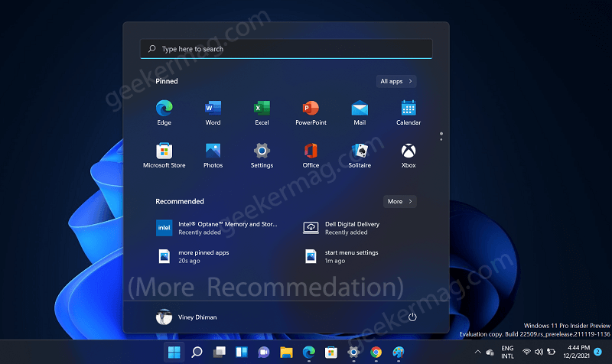Expand More recommended items
Viewport: 612px width, 364px height.
[x=399, y=201]
